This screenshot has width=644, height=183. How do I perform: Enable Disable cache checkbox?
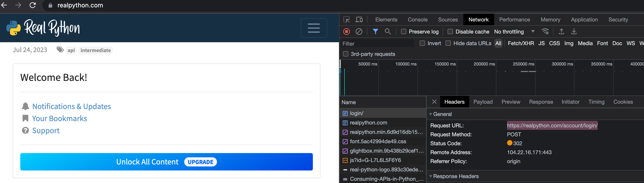(x=450, y=32)
